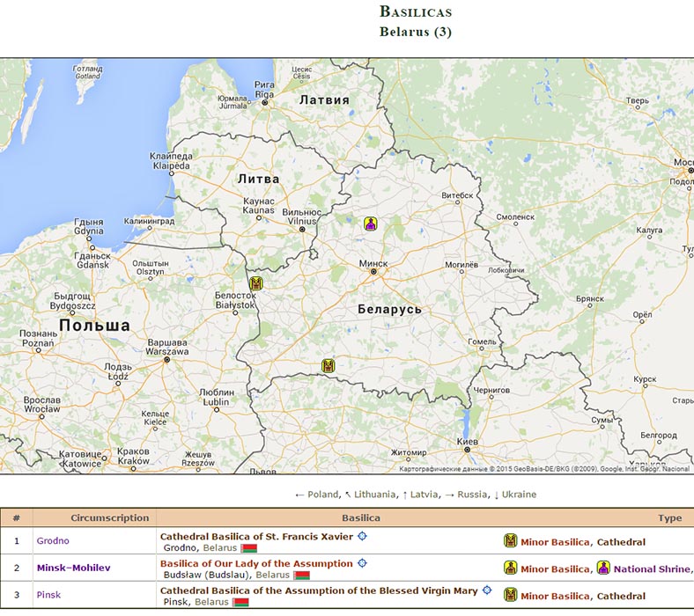Click locate icon beside Basilica of Our Lady of the Assumption
Viewport: 694px width, 616px height.
361,563
